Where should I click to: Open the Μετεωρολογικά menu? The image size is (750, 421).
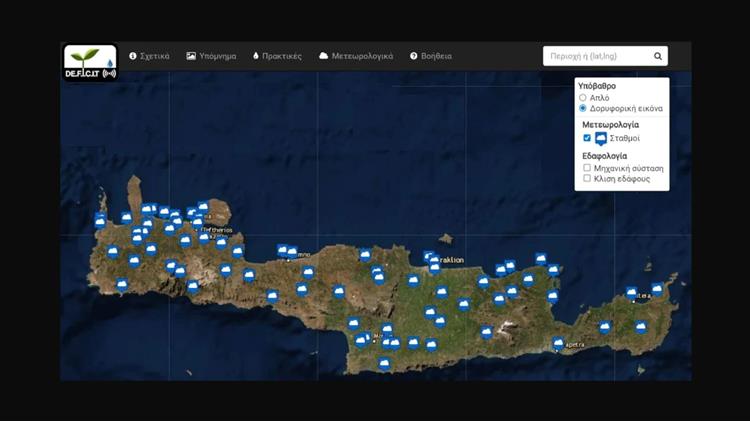pos(356,56)
